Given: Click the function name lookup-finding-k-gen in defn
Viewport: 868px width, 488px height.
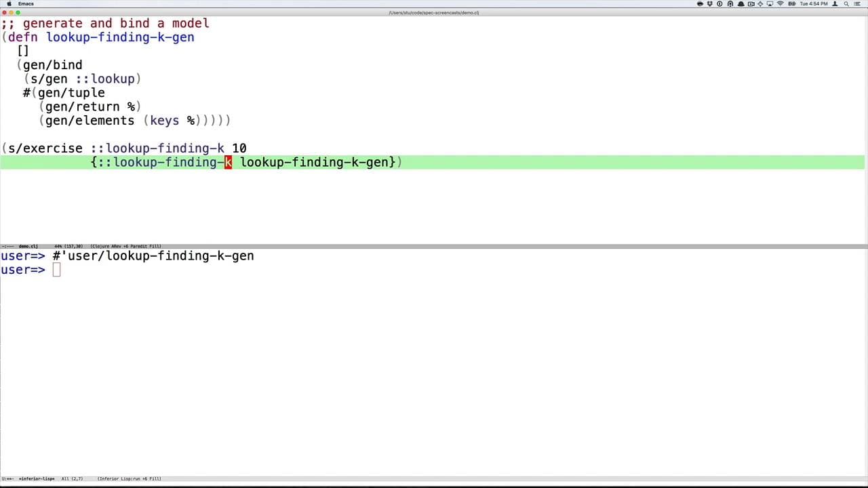Looking at the screenshot, I should [x=120, y=37].
